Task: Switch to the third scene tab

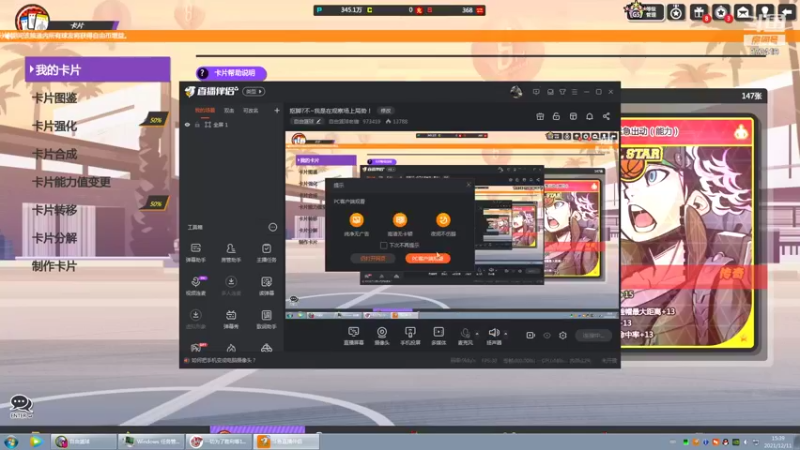Action: click(250, 110)
